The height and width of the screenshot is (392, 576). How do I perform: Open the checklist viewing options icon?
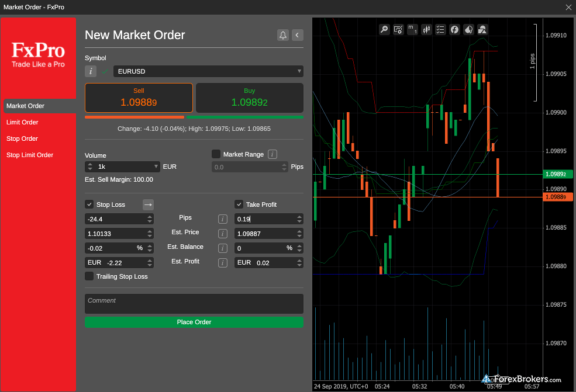(x=440, y=29)
